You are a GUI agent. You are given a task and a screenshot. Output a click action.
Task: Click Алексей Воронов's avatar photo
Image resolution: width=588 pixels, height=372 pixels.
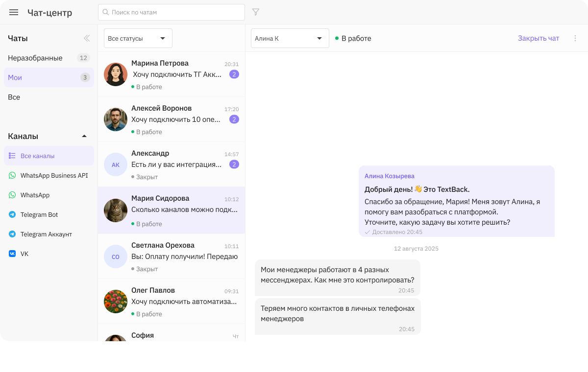tap(116, 119)
